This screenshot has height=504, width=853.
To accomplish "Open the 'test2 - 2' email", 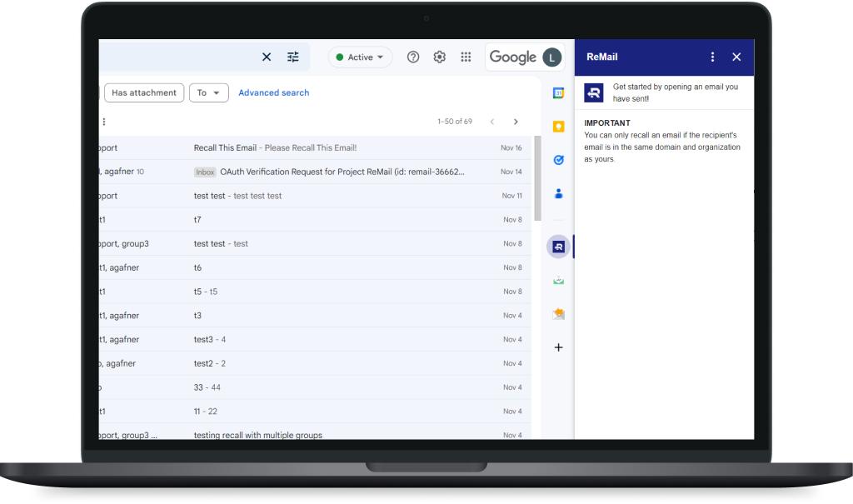I will pyautogui.click(x=316, y=363).
